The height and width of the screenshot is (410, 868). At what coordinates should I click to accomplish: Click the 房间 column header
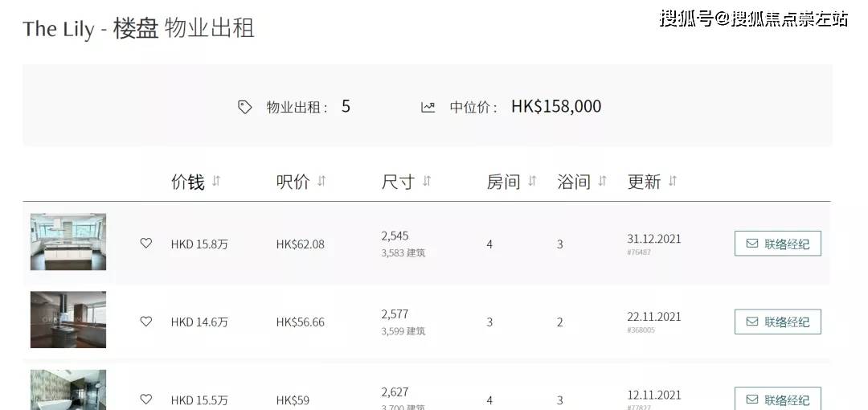click(x=504, y=182)
